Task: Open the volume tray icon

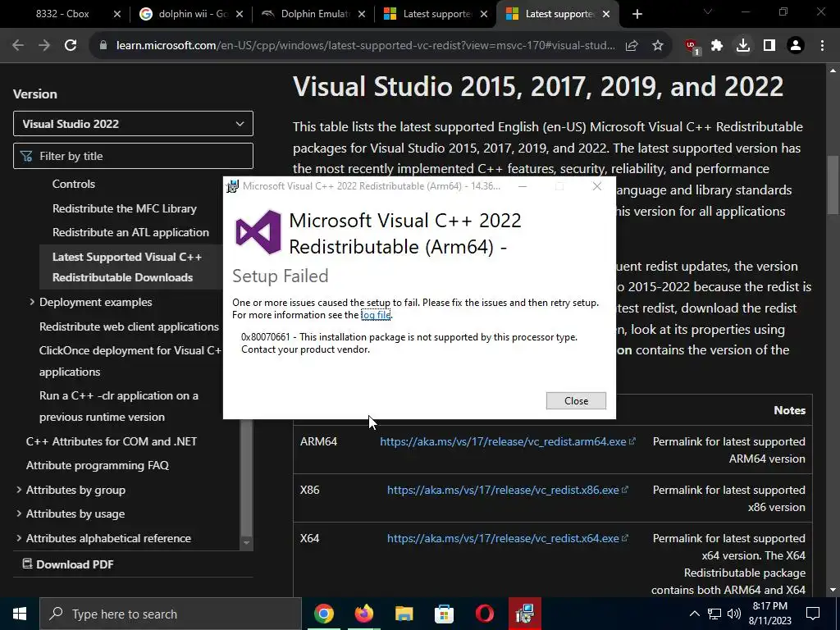Action: (734, 614)
